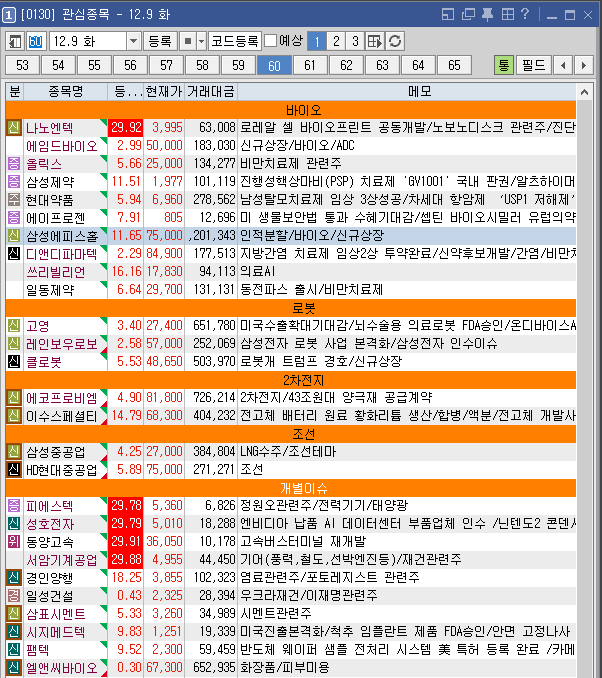Switch to group tab 61
This screenshot has height=678, width=602.
tap(310, 65)
